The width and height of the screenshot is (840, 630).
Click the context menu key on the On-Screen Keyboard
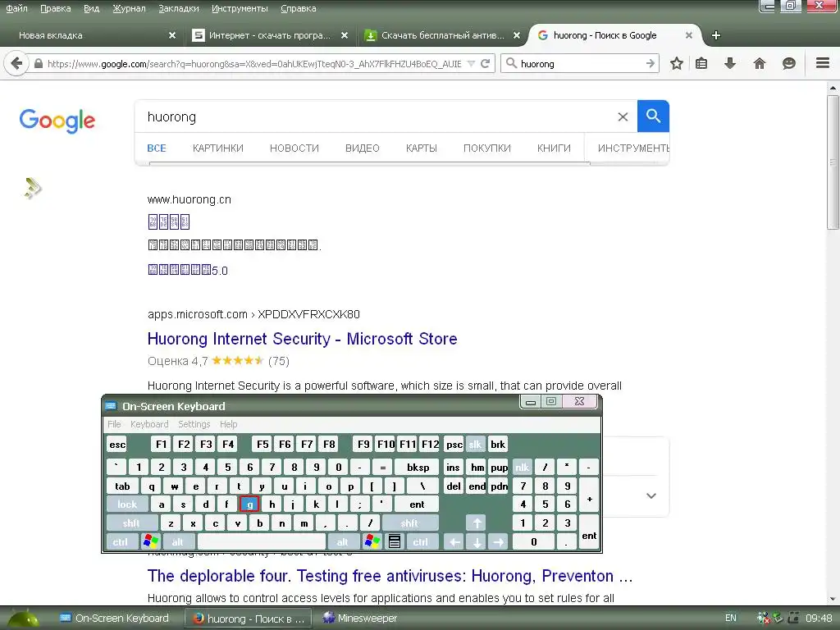point(395,541)
